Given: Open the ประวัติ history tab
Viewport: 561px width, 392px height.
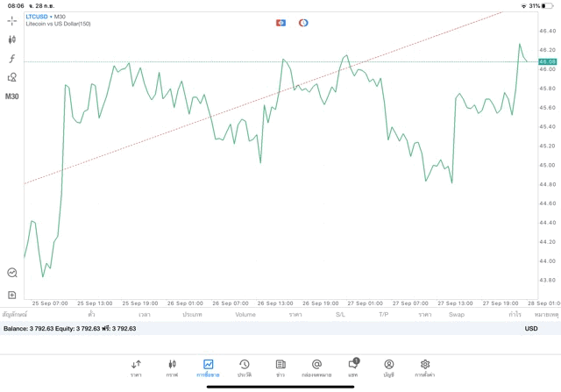Looking at the screenshot, I should click(244, 367).
